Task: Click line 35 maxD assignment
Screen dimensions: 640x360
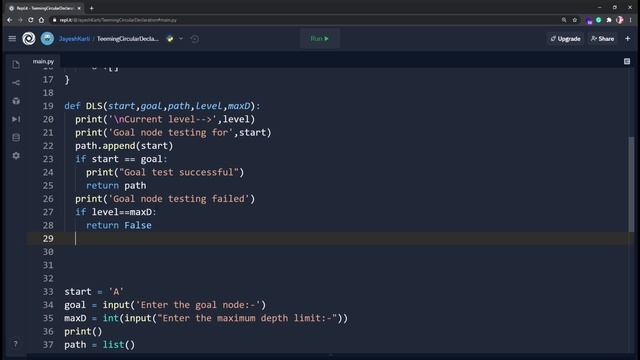Action: click(x=206, y=318)
